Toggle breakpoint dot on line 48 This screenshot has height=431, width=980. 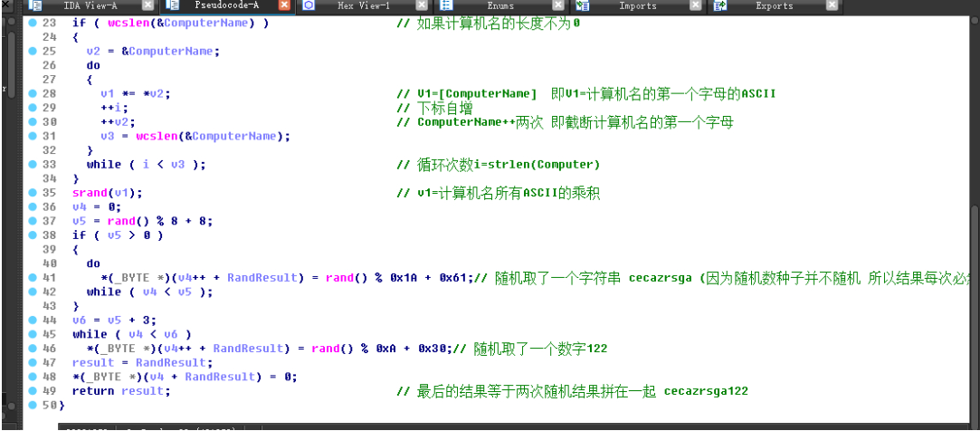(33, 377)
